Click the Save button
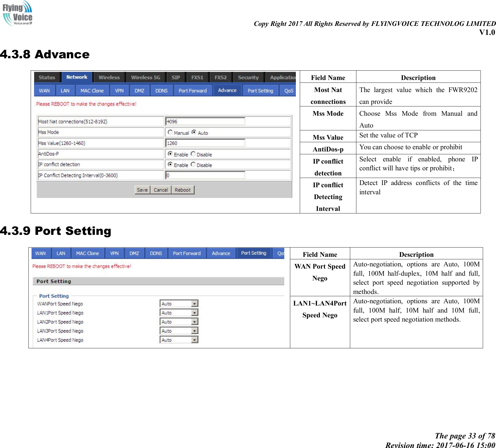This screenshot has height=448, width=496. (142, 190)
